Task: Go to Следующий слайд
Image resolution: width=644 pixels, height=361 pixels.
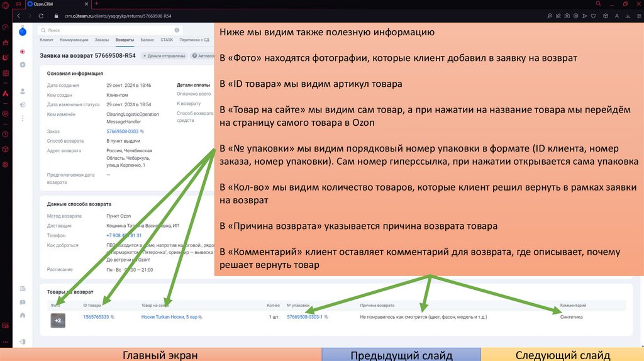Action: [x=563, y=355]
